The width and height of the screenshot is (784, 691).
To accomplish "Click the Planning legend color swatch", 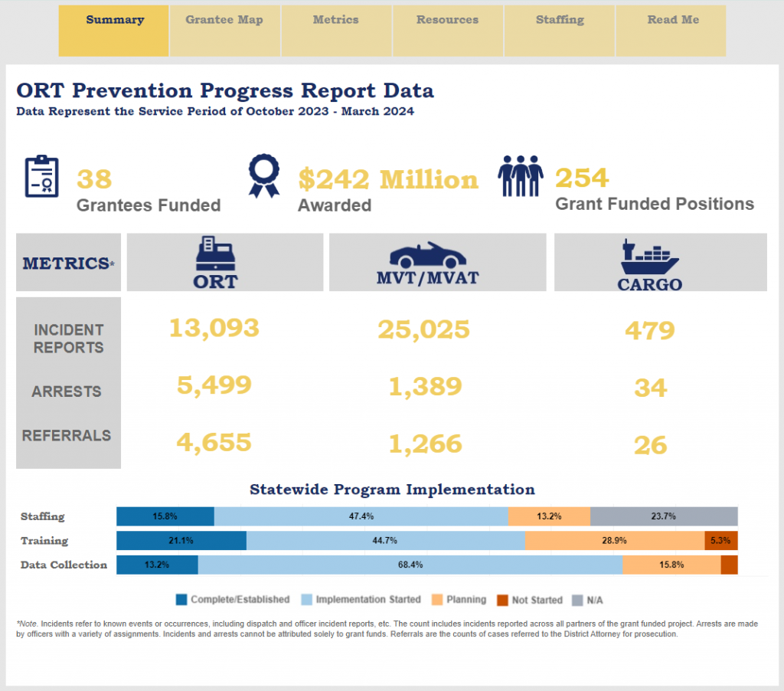I will (438, 600).
